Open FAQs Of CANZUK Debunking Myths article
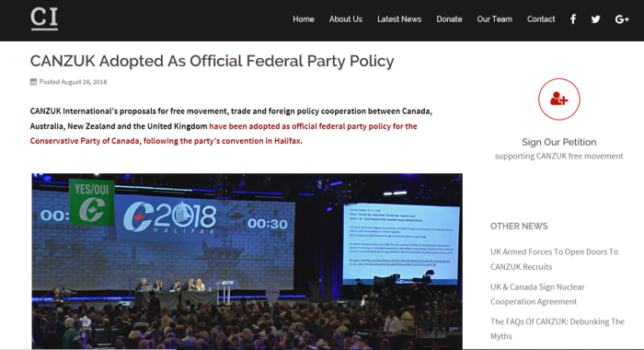This screenshot has width=644, height=350. (558, 329)
